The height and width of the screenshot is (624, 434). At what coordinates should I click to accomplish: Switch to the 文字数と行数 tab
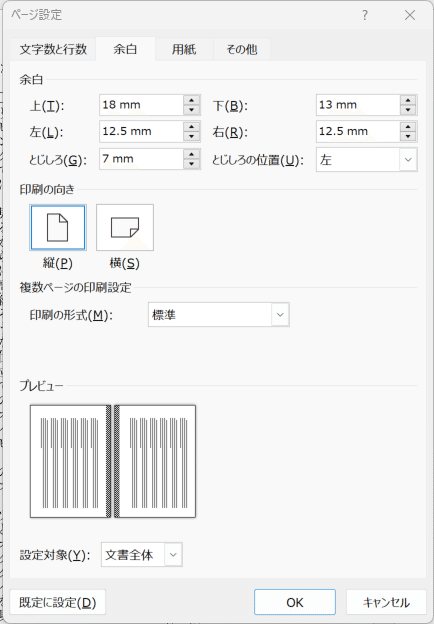tap(53, 49)
